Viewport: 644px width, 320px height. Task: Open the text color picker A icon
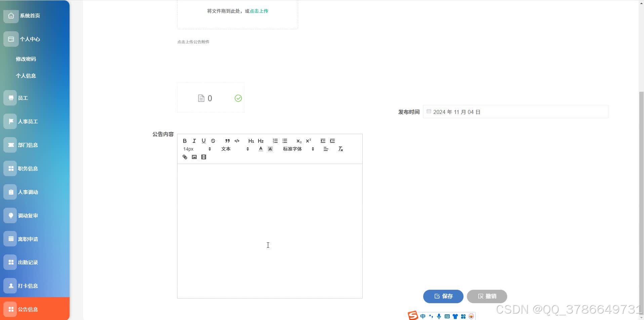(x=260, y=149)
